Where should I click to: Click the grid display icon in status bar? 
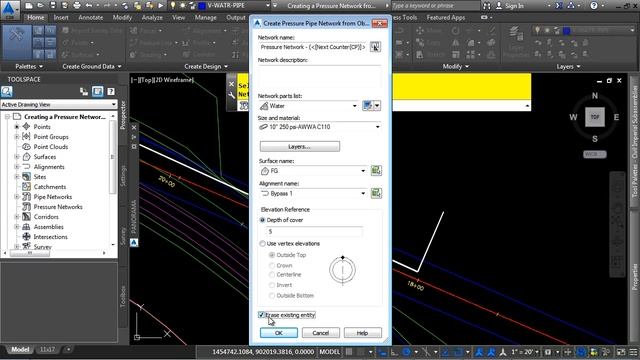click(x=349, y=351)
